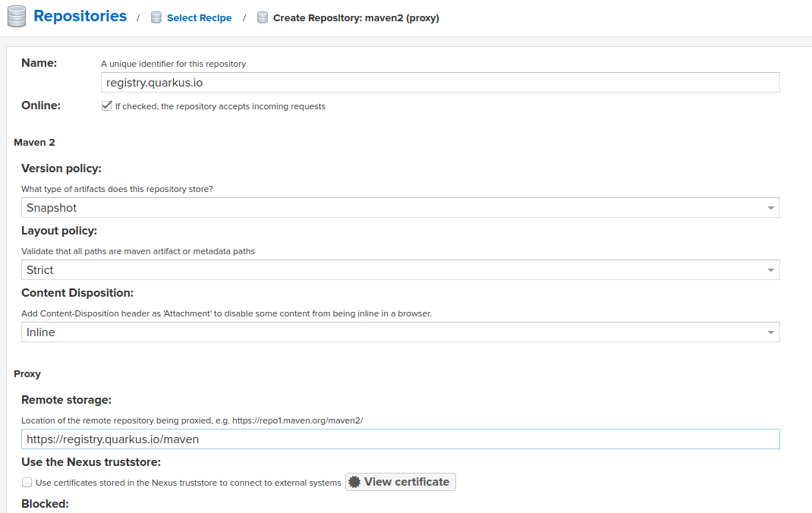Click the database icon beside Create Repository breadcrumb
Image resolution: width=812 pixels, height=513 pixels.
pos(263,17)
